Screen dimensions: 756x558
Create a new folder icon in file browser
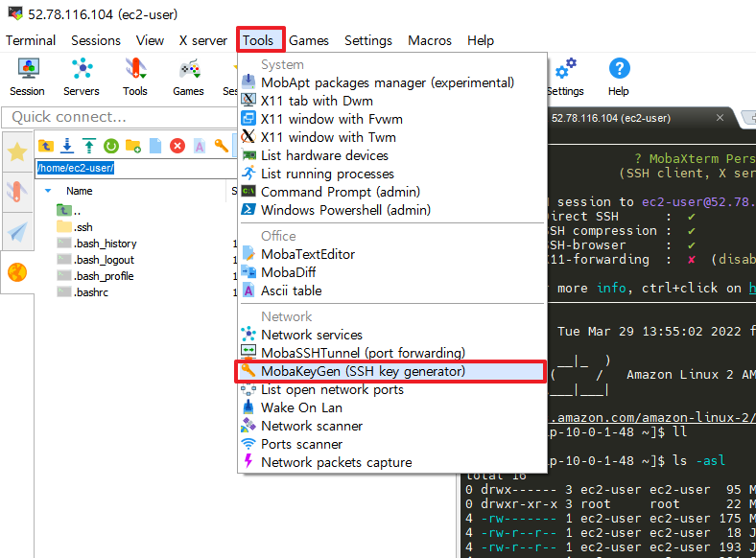[133, 146]
